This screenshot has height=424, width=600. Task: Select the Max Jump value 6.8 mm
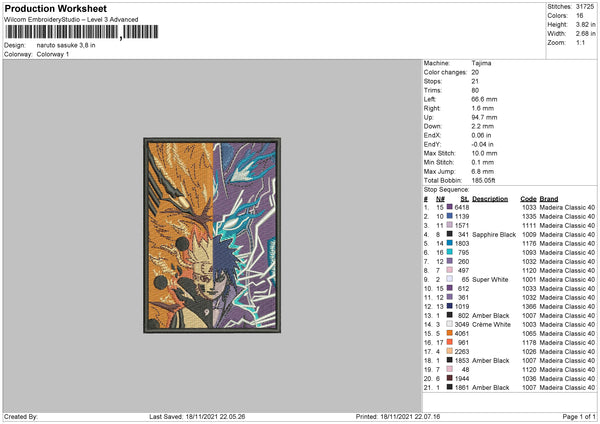click(x=483, y=171)
